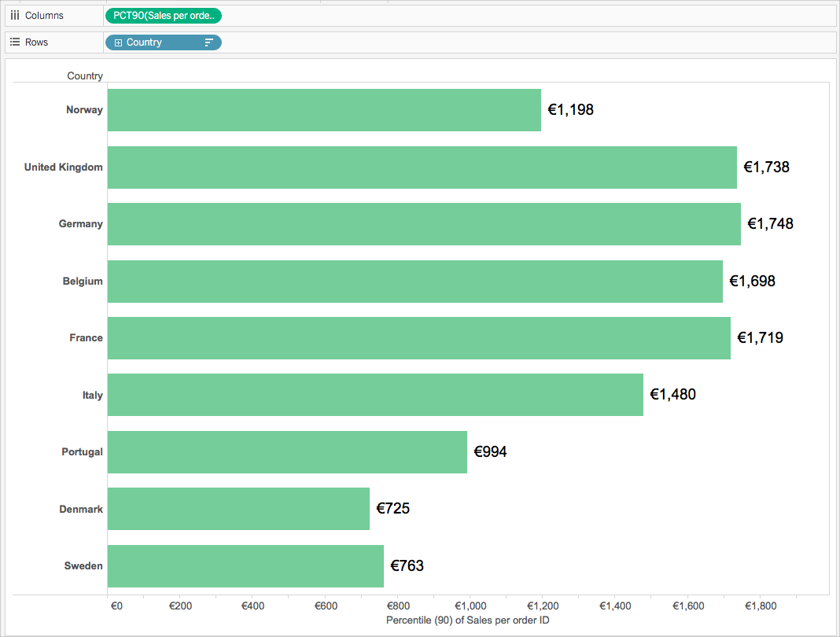Click the €1,200 axis tick label
Viewport: 840px width, 637px height.
[x=543, y=606]
